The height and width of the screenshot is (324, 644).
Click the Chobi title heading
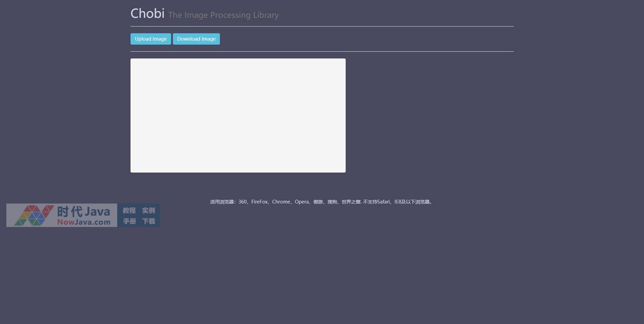pos(147,14)
